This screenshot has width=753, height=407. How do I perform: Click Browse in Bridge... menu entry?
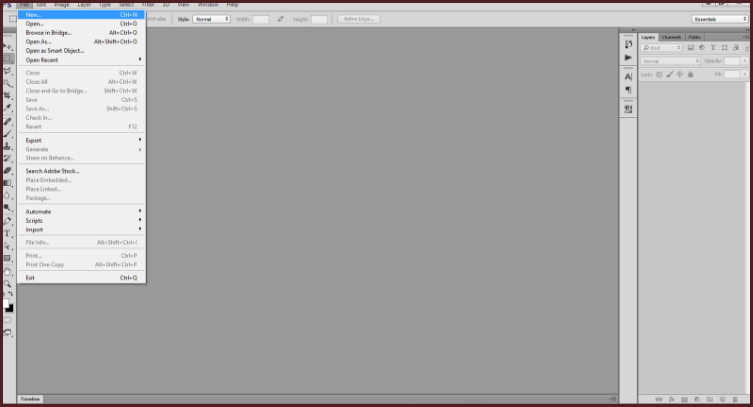point(48,33)
